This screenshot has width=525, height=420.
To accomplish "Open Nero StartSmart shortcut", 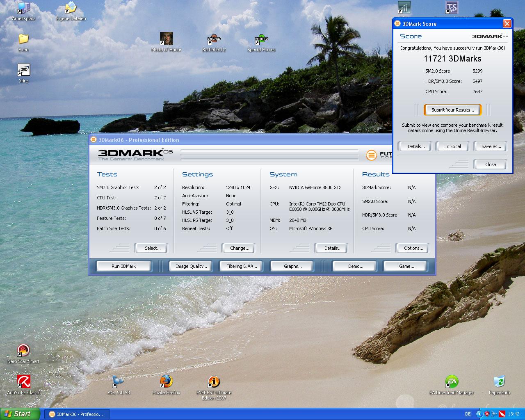I will pos(23,354).
